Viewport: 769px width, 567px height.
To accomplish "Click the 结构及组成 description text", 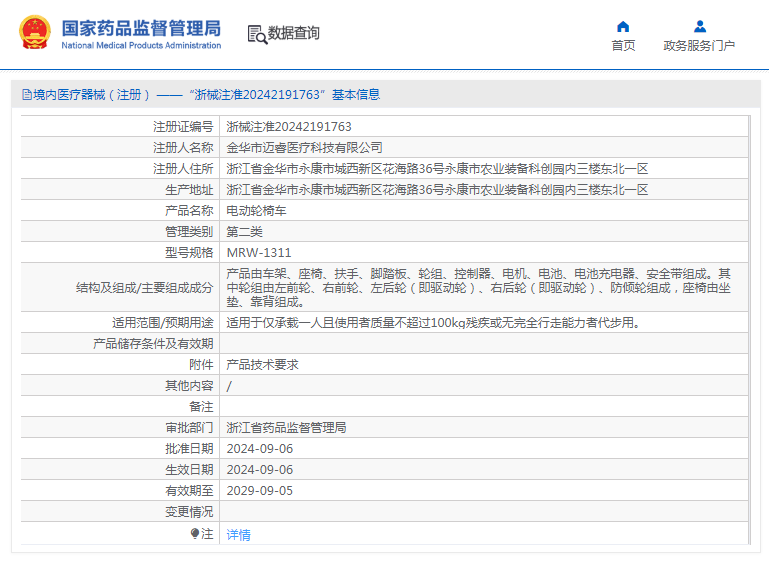I will [479, 288].
